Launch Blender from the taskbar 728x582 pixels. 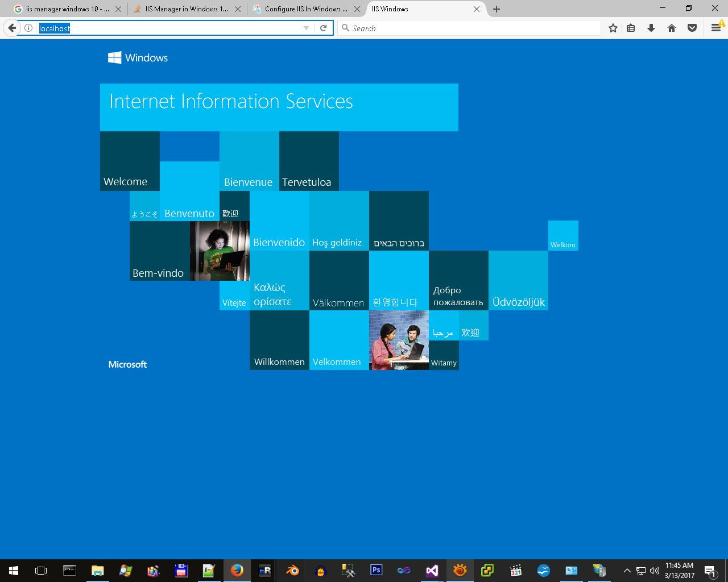click(293, 571)
